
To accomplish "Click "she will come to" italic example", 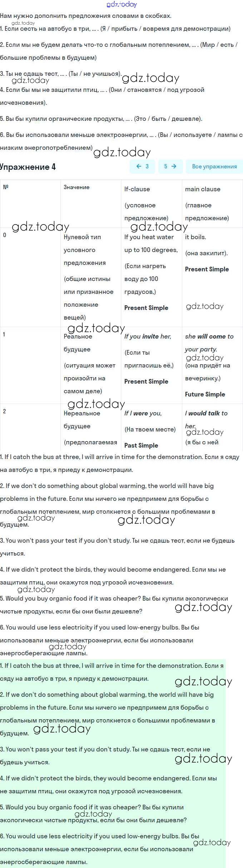I will [x=209, y=336].
